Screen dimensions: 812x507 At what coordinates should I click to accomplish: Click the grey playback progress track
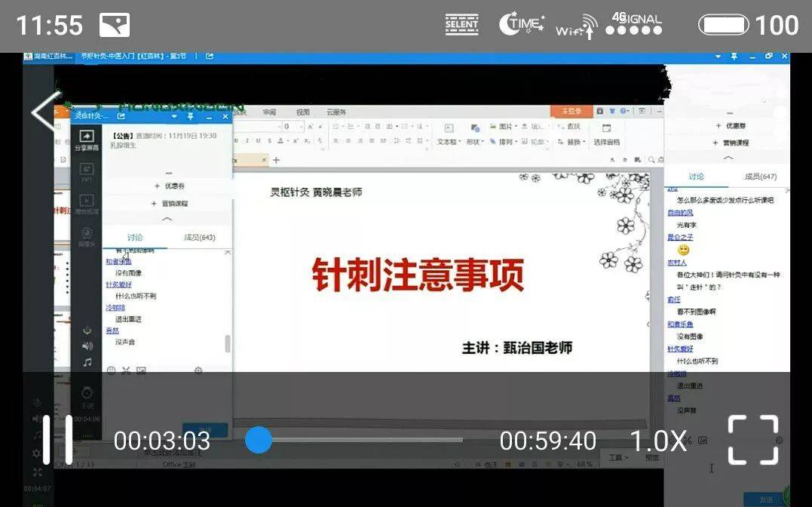(366, 440)
